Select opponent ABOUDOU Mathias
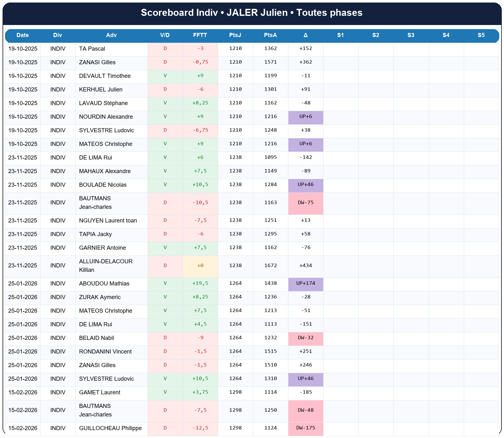Viewport: 504px width, 438px height. coord(104,284)
